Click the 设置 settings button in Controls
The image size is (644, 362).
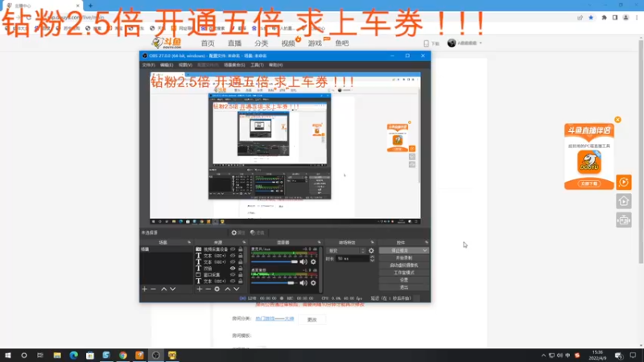404,280
